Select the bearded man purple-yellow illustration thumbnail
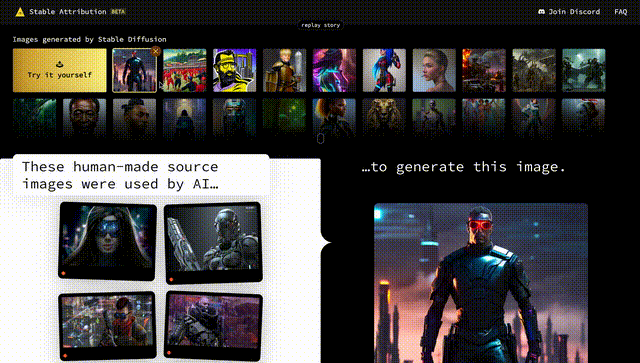640x363 pixels. pyautogui.click(x=235, y=70)
